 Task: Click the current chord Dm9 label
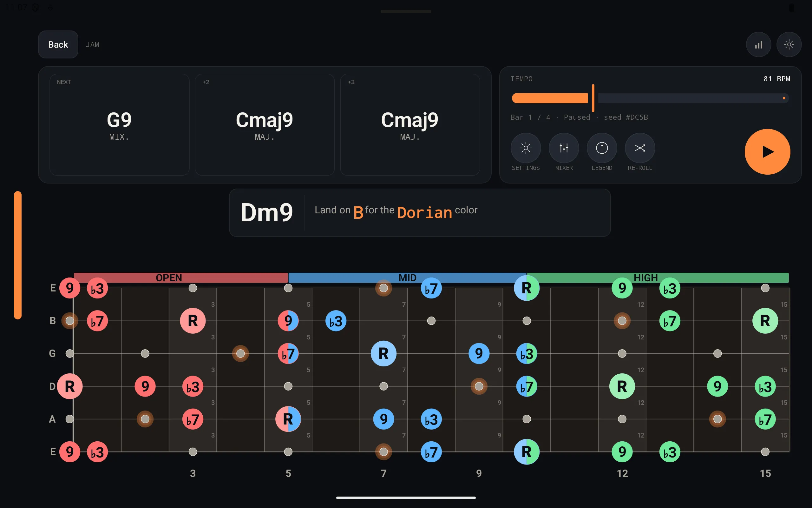(x=267, y=212)
